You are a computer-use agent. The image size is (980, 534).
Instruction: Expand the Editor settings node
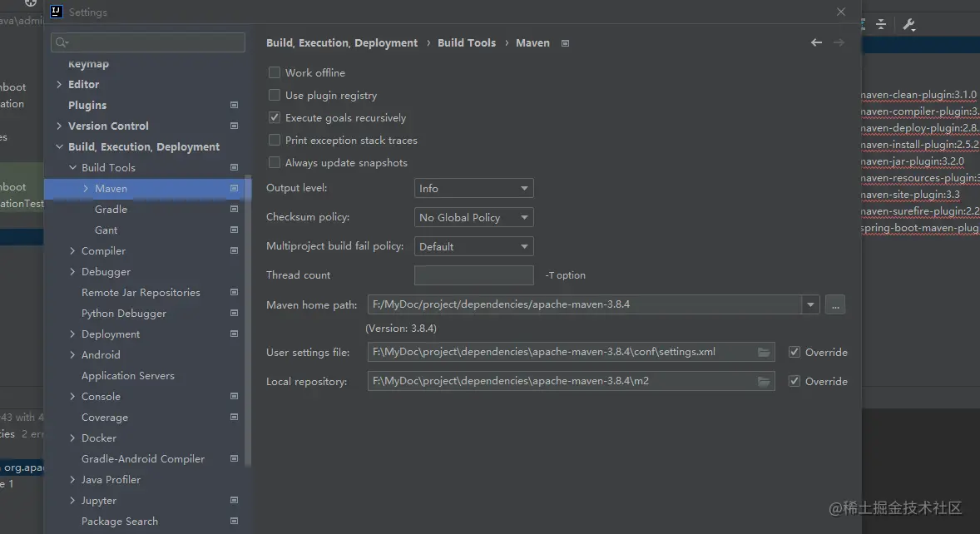coord(59,84)
